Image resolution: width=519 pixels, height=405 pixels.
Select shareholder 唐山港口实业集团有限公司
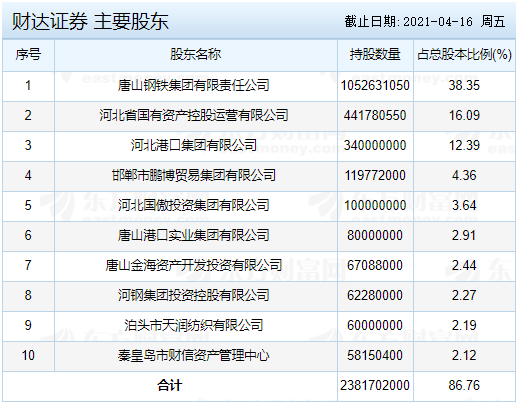193,235
